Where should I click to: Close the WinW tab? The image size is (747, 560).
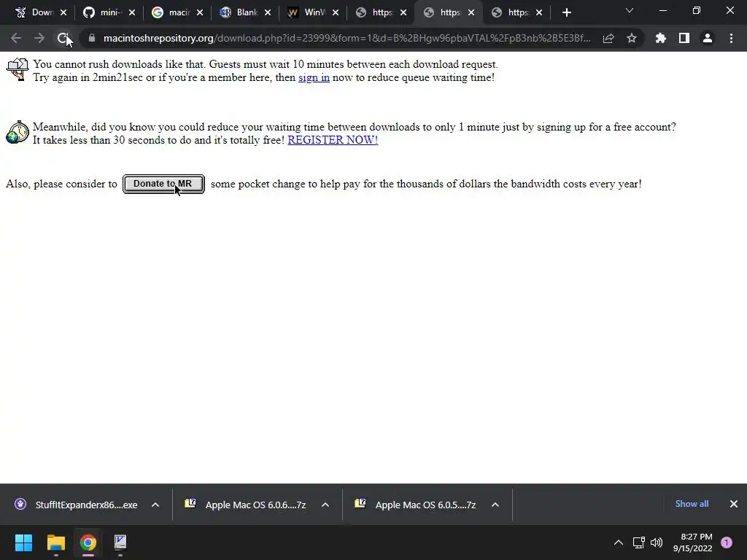[x=336, y=12]
